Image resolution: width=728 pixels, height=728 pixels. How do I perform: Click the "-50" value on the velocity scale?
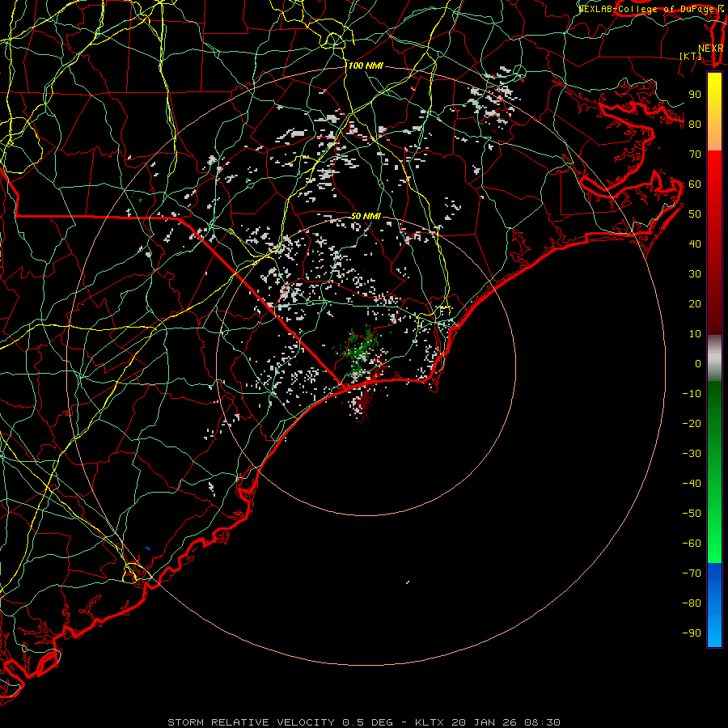(x=692, y=514)
